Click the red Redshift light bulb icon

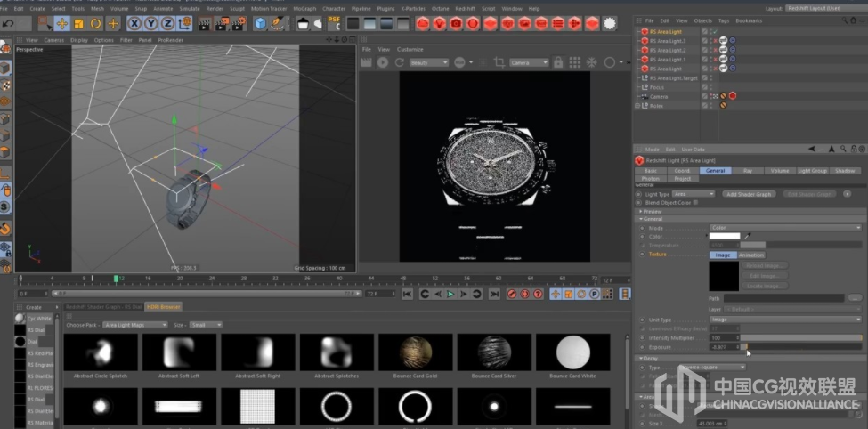(439, 23)
